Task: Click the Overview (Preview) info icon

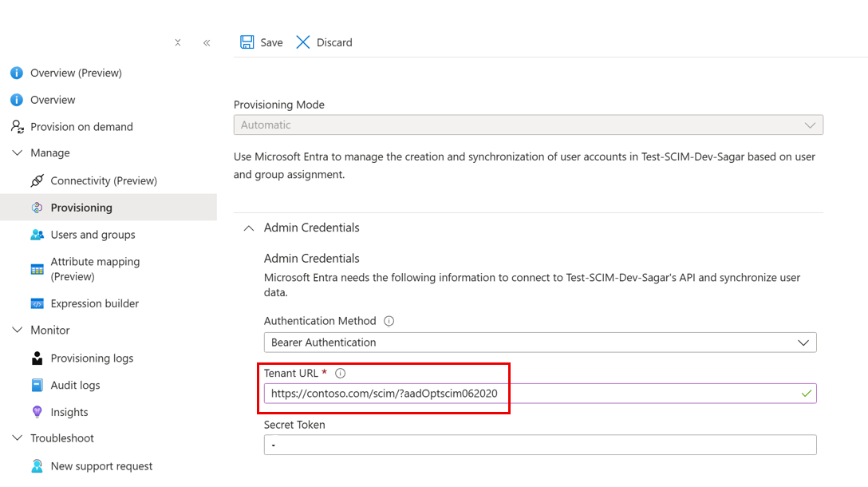Action: tap(17, 73)
